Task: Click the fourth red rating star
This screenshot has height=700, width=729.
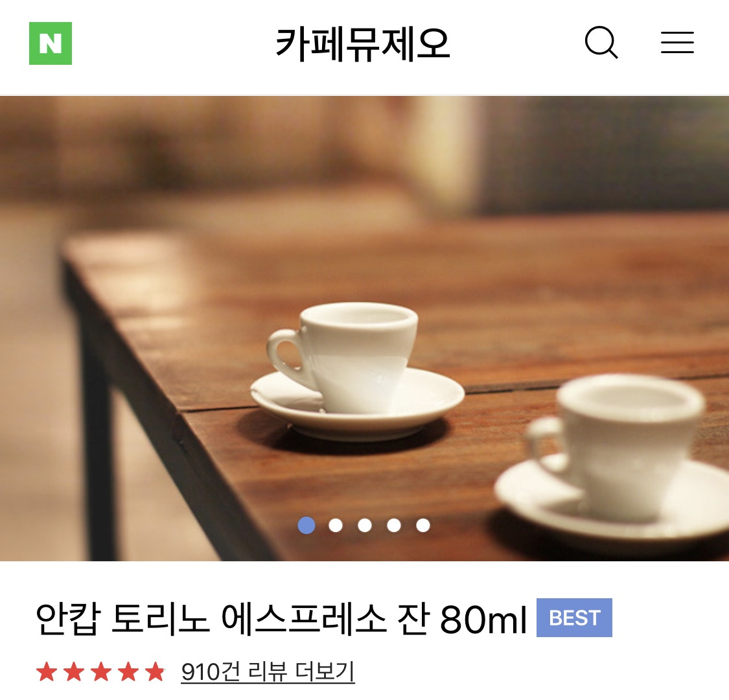Action: (128, 672)
